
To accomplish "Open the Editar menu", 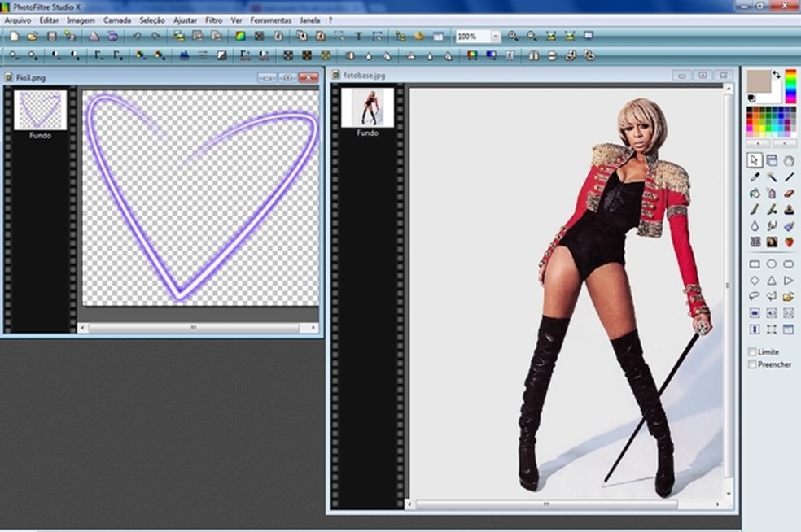I will pyautogui.click(x=49, y=20).
